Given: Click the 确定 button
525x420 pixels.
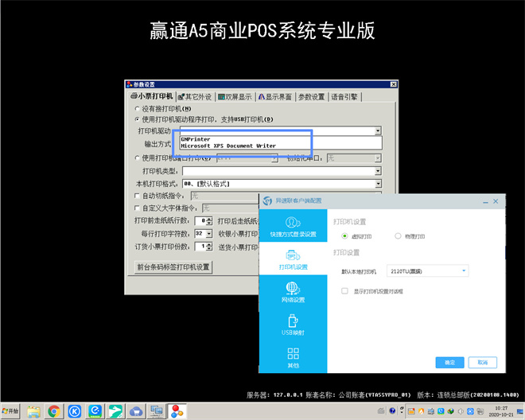Looking at the screenshot, I should click(449, 362).
